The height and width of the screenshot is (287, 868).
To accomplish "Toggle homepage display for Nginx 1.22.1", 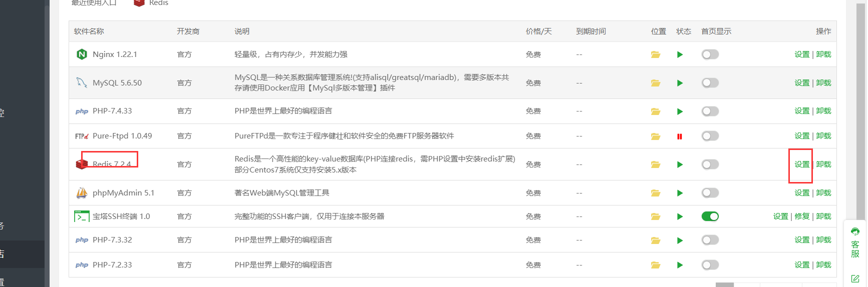I will click(710, 54).
